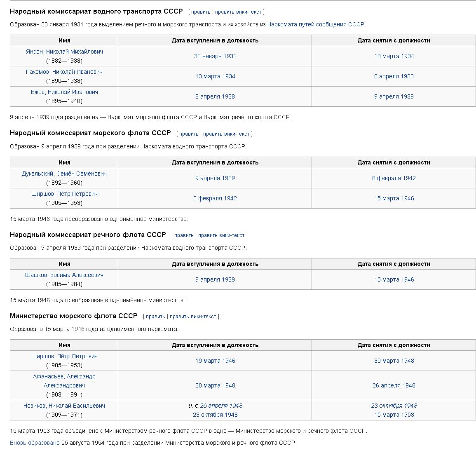Click Шашков, Зосима Алексеевич link
Screen dimensions: 476x453
64,275
